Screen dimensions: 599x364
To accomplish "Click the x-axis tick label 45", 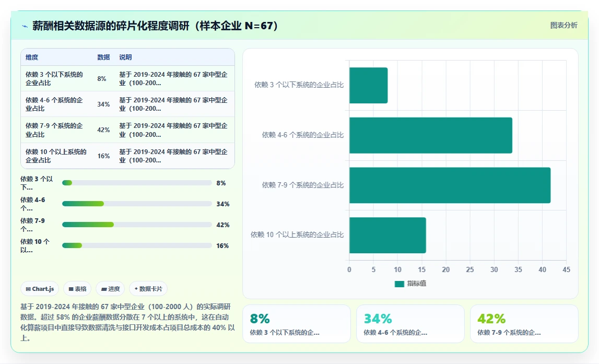I will (x=566, y=269).
